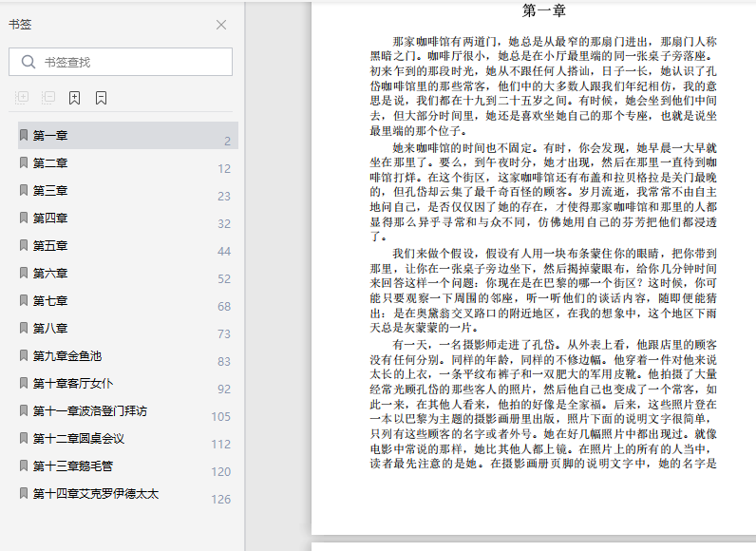Click the bookmark flag icon beside 第二章
Screen dimensions: 756x551
tap(23, 162)
